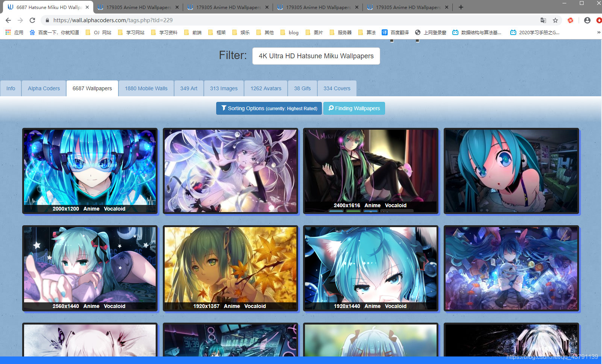Screen dimensions: 602x364
Task: Click Anime tag on 2560x1440 wallpaper
Action: (91, 306)
